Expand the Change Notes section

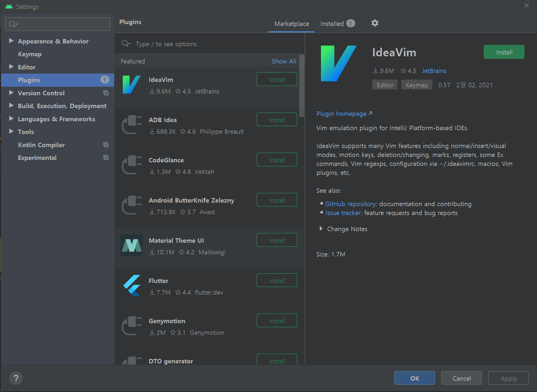tap(321, 229)
